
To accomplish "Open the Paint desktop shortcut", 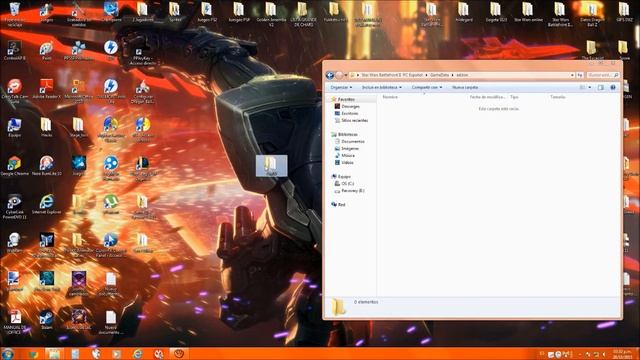I will click(x=47, y=51).
